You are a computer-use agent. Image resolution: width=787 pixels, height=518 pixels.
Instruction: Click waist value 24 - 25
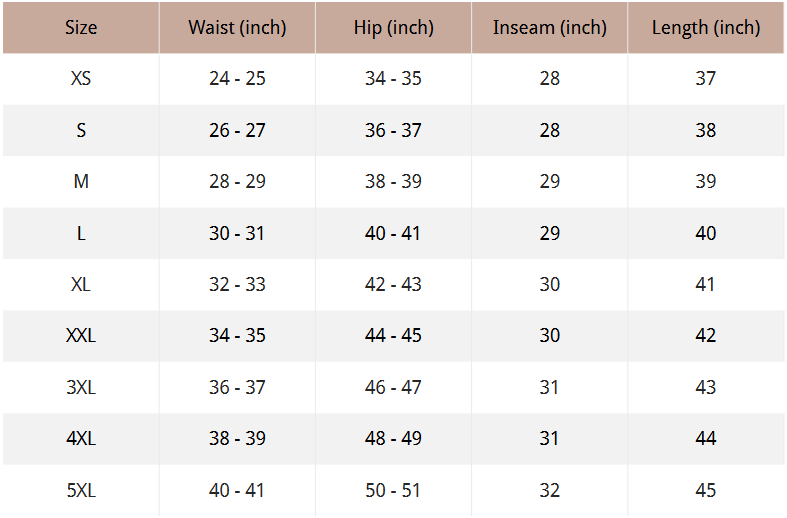click(x=237, y=78)
